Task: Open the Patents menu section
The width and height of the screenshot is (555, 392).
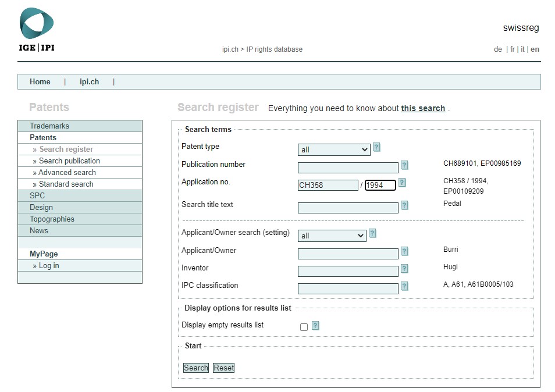Action: click(80, 138)
